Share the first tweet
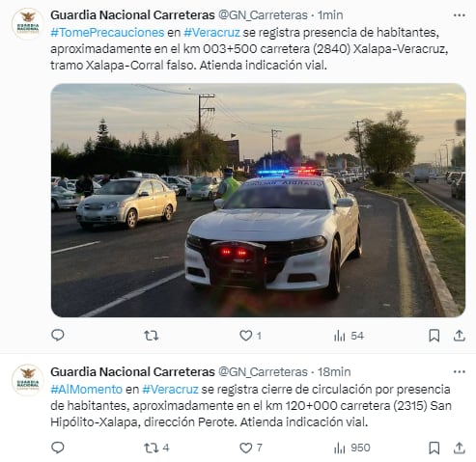The height and width of the screenshot is (462, 476). [x=460, y=336]
